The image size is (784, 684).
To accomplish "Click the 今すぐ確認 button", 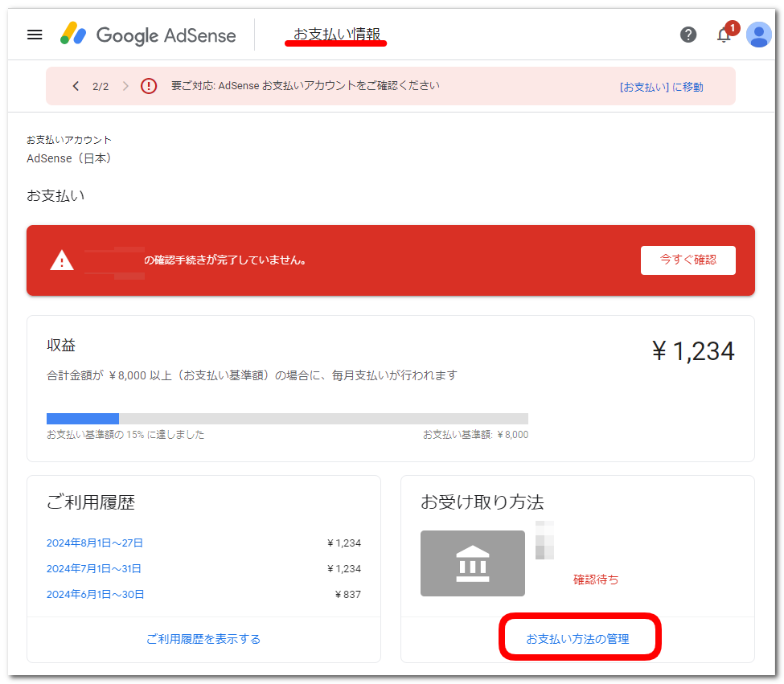I will (688, 260).
